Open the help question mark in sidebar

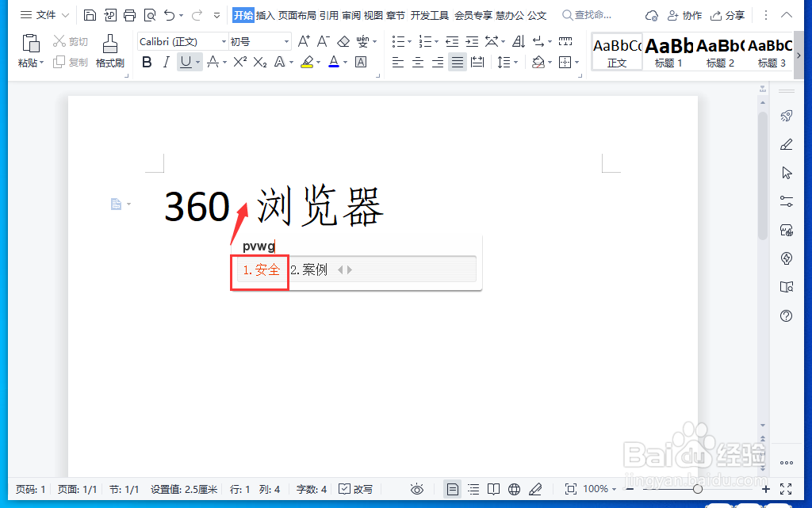786,315
